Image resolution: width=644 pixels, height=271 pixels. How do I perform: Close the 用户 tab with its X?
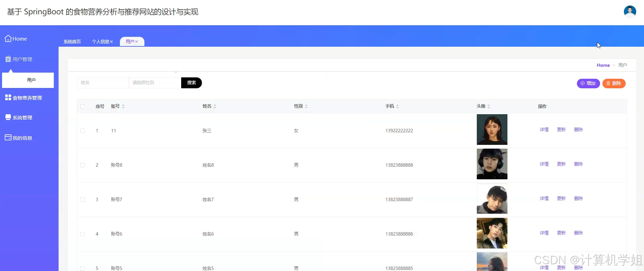coord(137,42)
